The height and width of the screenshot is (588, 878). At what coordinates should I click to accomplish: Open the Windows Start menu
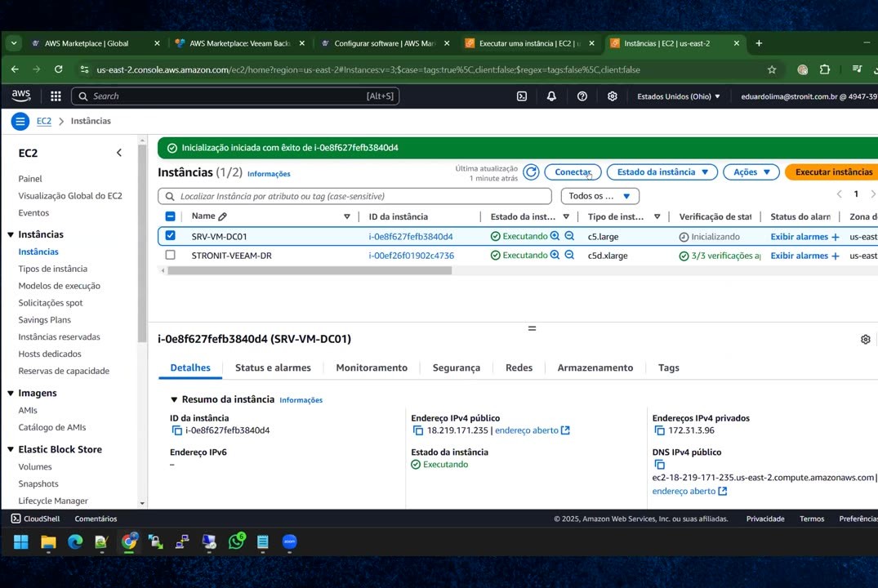tap(20, 541)
